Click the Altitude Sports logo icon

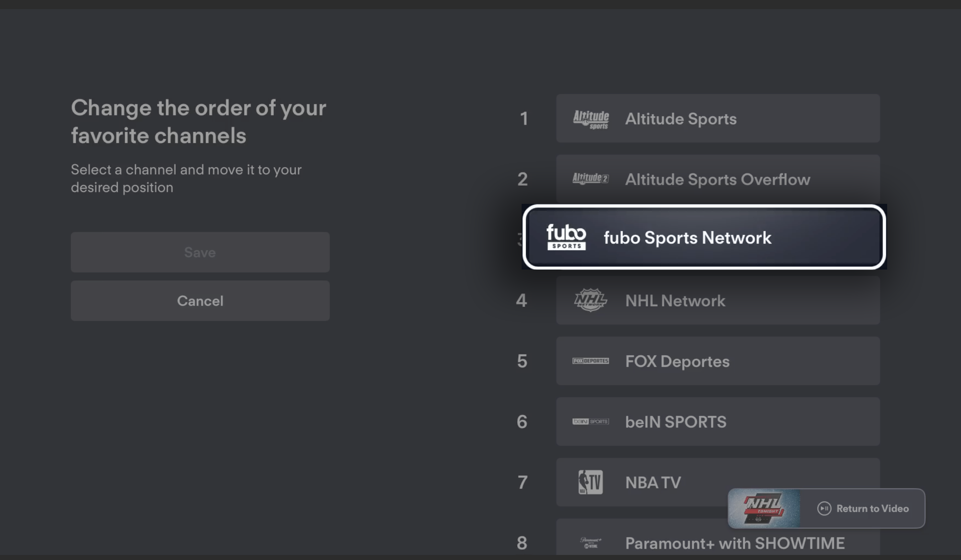point(591,120)
